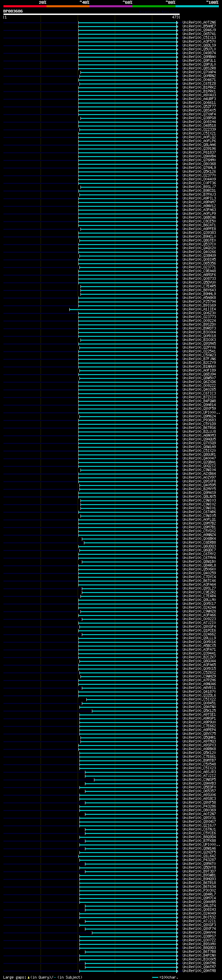222x980 pixels.
Task: Open hit UniRef100_B4FQW8
Action: coord(199,401)
